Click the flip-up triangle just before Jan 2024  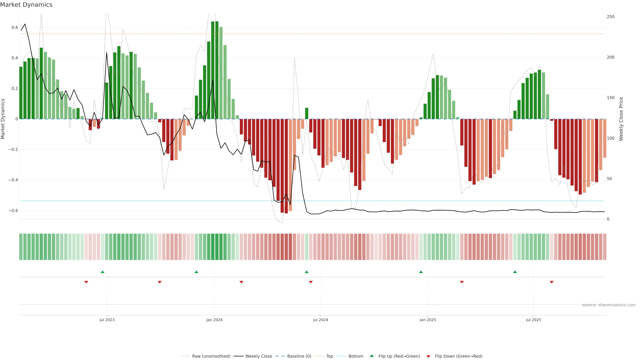197,272
